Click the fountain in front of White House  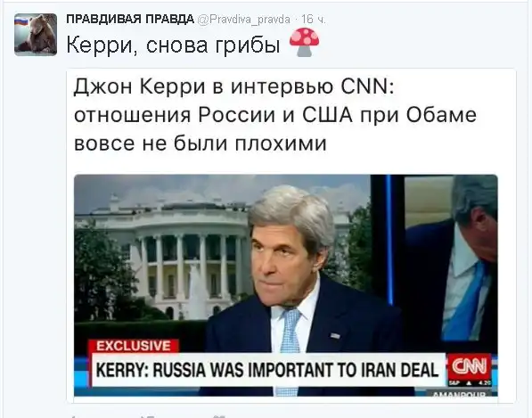196,291
